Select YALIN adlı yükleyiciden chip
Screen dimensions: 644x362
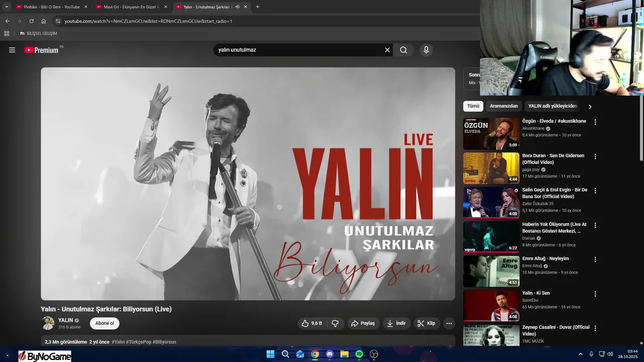click(552, 106)
